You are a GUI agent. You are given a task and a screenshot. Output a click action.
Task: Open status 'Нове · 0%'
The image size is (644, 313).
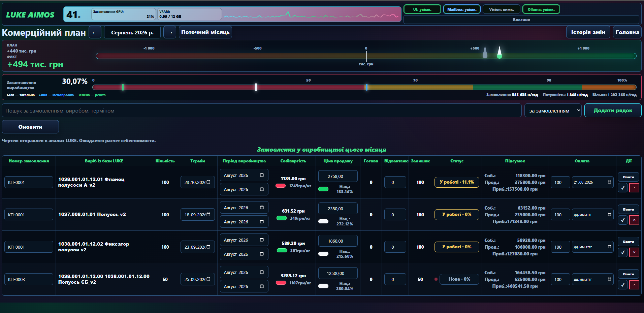(x=459, y=279)
